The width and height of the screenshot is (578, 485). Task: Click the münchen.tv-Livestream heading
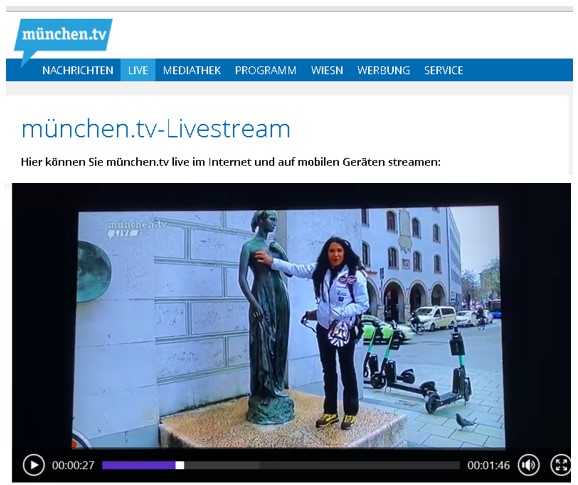tap(156, 129)
